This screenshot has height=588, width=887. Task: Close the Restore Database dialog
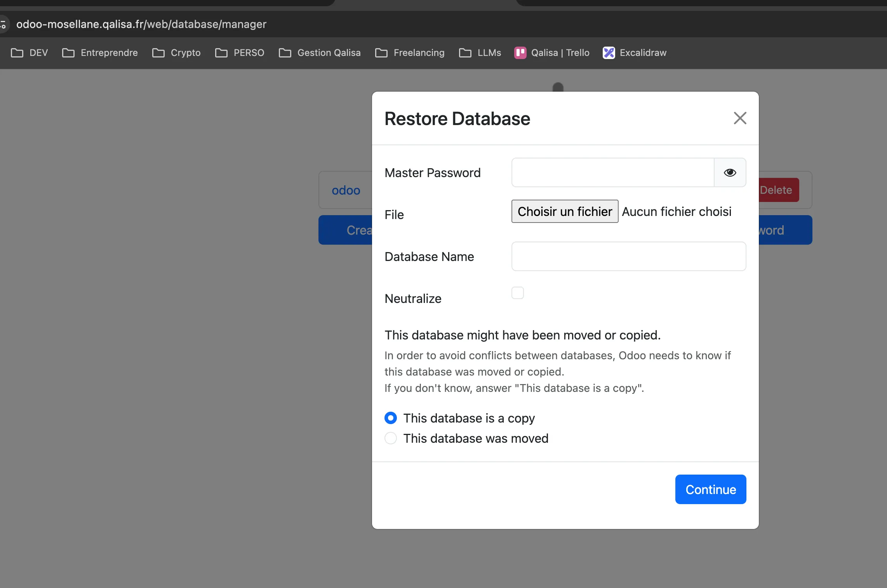click(740, 118)
